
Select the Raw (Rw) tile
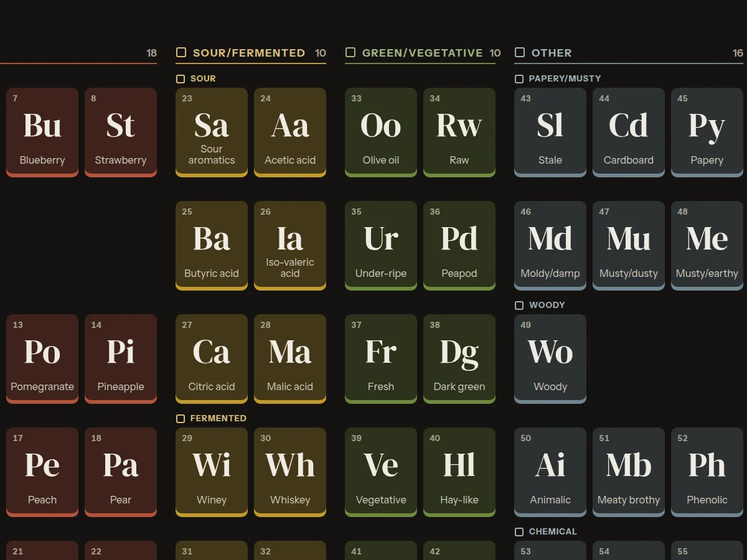(459, 133)
